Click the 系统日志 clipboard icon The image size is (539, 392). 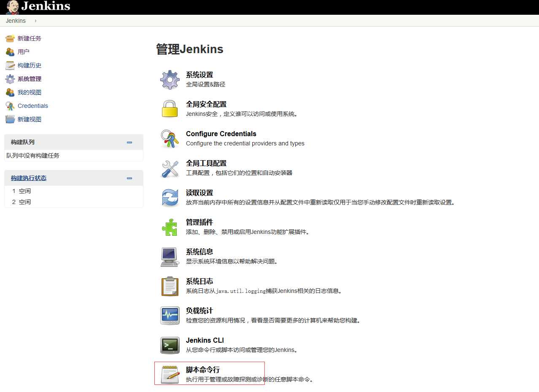point(170,286)
